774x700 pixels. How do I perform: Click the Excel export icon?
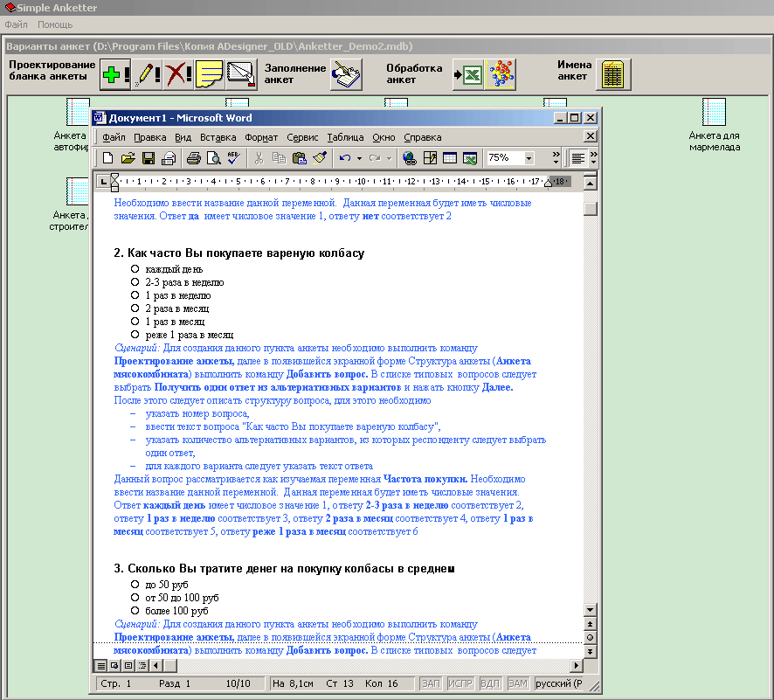coord(468,74)
